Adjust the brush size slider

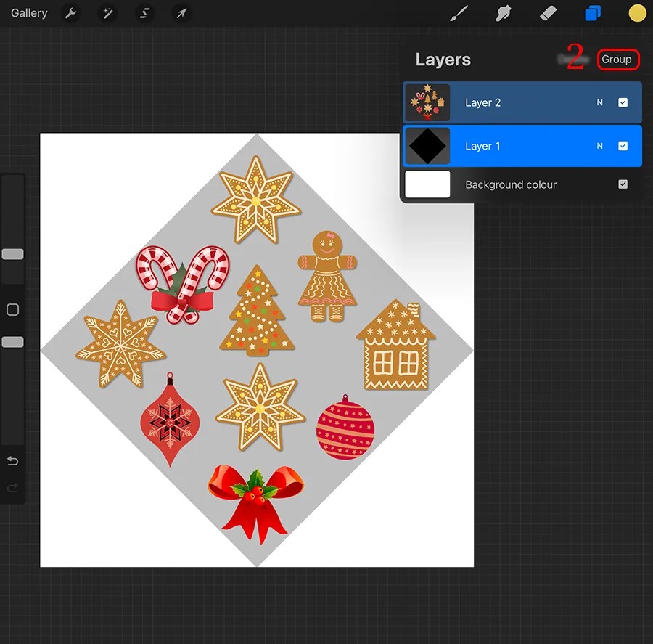tap(12, 254)
